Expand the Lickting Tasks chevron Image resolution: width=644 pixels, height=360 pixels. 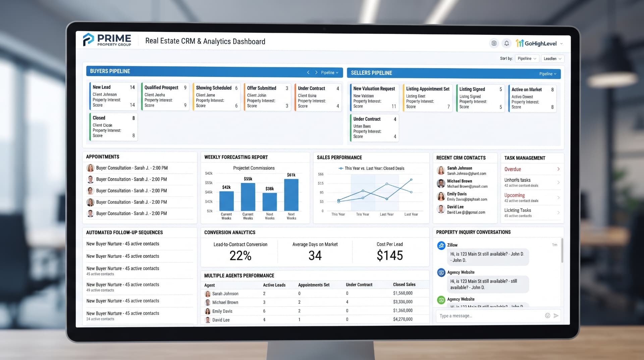[x=558, y=213]
